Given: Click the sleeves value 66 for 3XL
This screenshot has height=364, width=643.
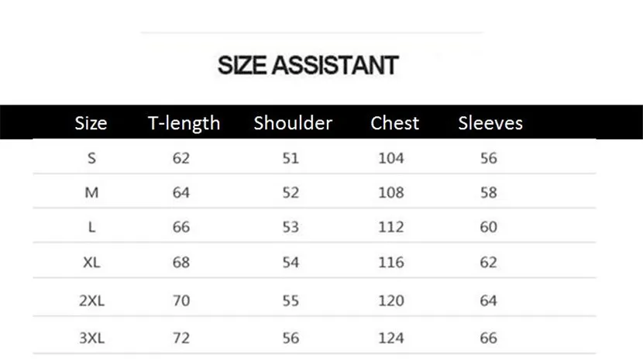Looking at the screenshot, I should point(488,338).
